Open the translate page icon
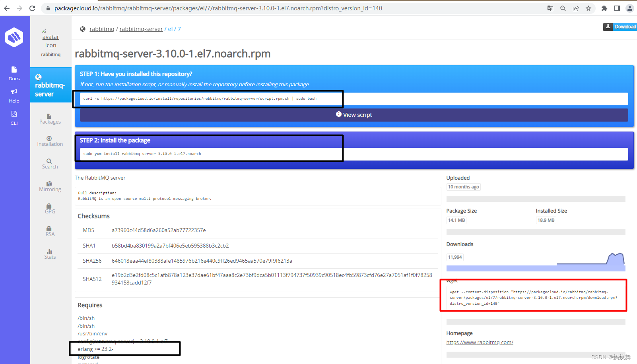Viewport: 637px width, 364px height. [550, 8]
